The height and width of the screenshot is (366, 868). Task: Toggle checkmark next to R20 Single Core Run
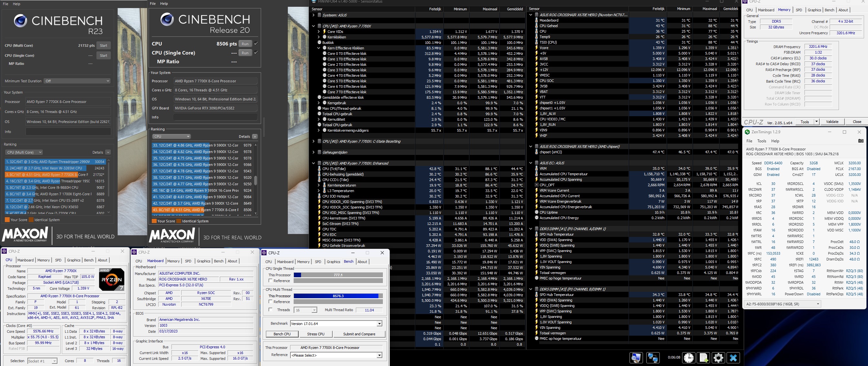(256, 53)
